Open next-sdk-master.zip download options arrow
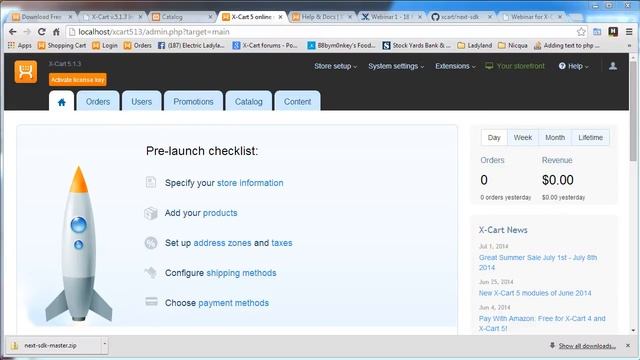This screenshot has height=360, width=640. [x=104, y=345]
